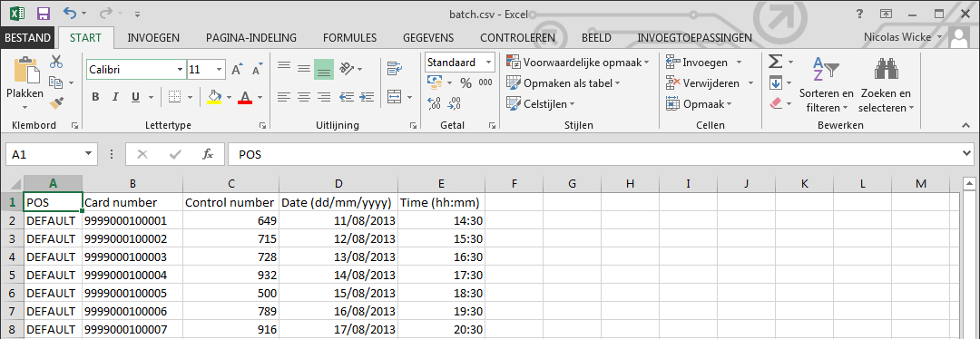Click the yellow fill color bucket
This screenshot has width=980, height=339.
[x=214, y=97]
